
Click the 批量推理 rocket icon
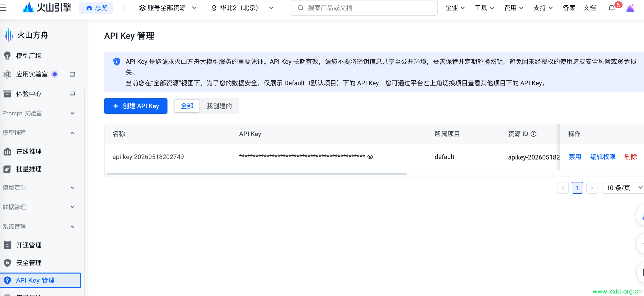(x=7, y=169)
